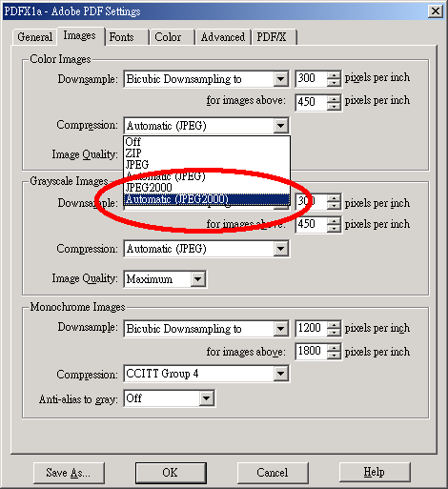448x489 pixels.
Task: Select Off in the compression list
Action: 207,142
